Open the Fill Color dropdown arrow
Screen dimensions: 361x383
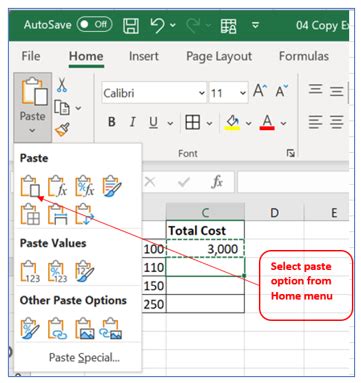tap(248, 123)
